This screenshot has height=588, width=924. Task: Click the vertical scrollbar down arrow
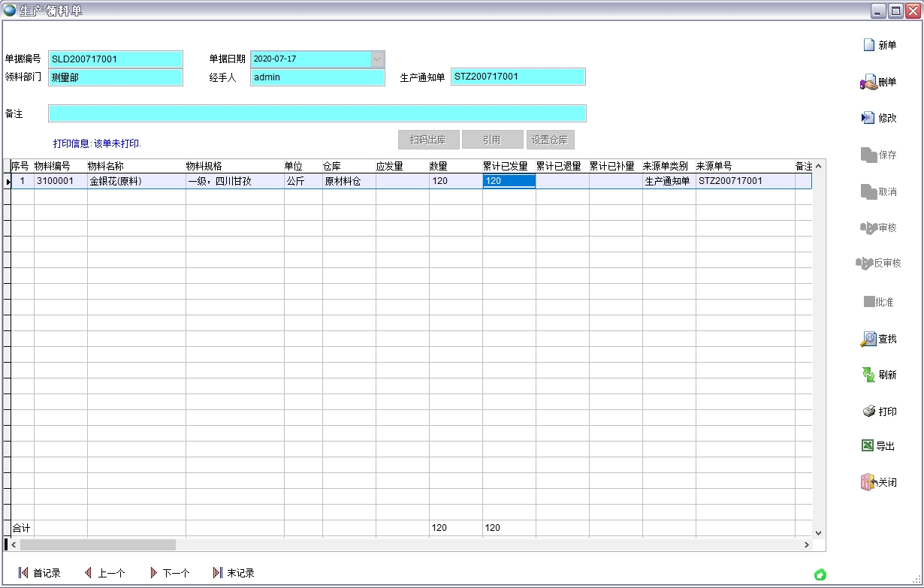tap(819, 532)
